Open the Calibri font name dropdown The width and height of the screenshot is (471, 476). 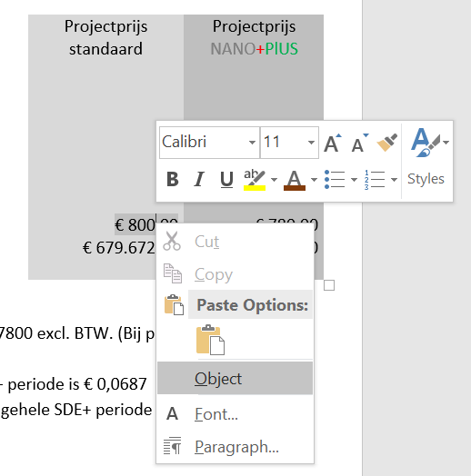coord(252,143)
